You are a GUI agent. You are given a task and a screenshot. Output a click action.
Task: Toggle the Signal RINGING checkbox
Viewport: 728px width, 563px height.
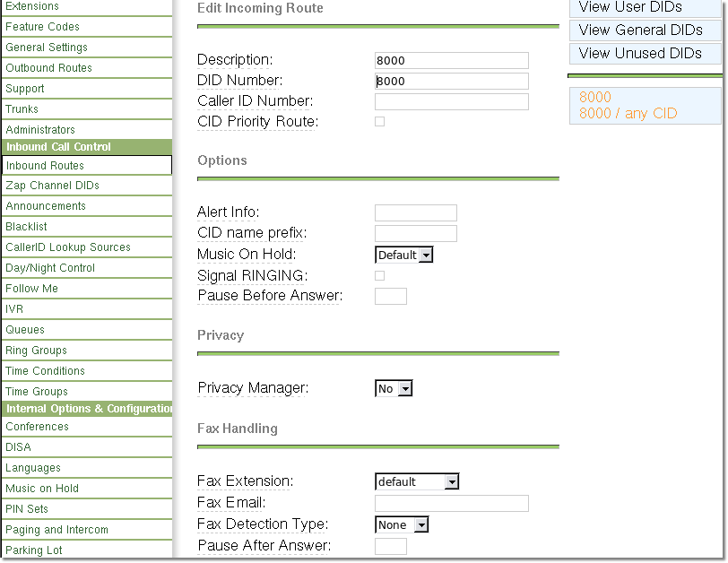click(x=380, y=275)
